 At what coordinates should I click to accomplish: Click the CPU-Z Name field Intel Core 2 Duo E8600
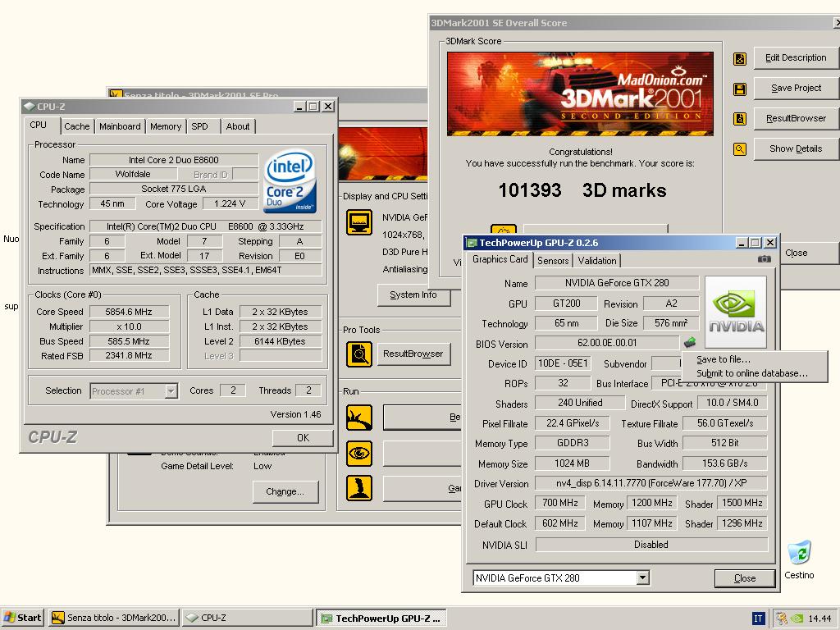coord(174,160)
